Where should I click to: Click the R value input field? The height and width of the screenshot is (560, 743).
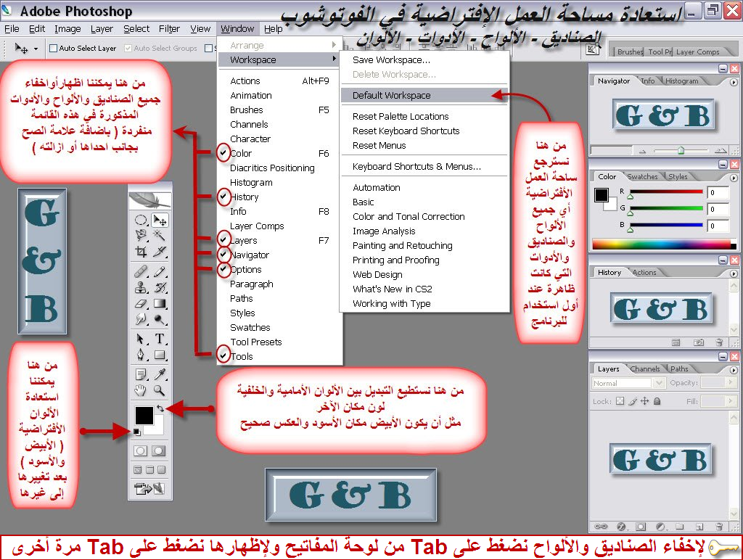click(x=718, y=193)
